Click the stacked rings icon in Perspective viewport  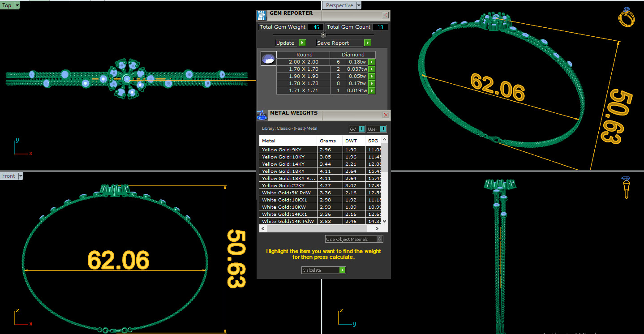[627, 17]
